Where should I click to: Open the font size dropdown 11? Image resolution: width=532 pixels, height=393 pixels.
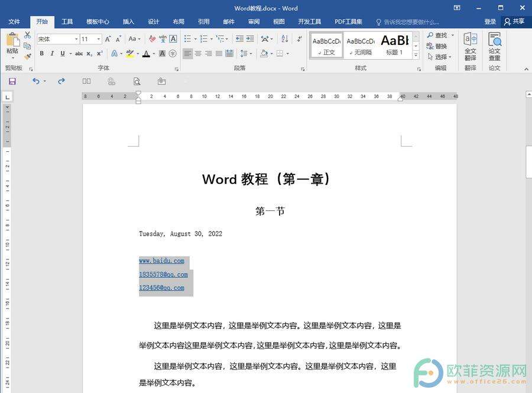pyautogui.click(x=98, y=39)
